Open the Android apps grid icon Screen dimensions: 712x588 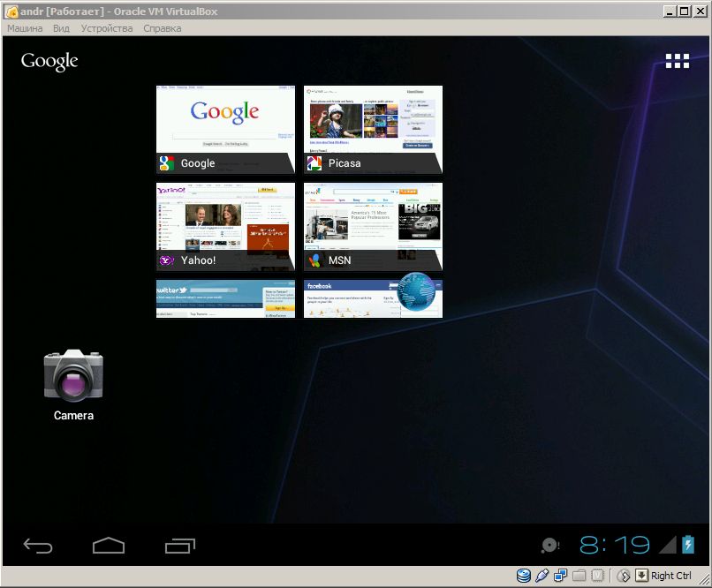point(677,61)
